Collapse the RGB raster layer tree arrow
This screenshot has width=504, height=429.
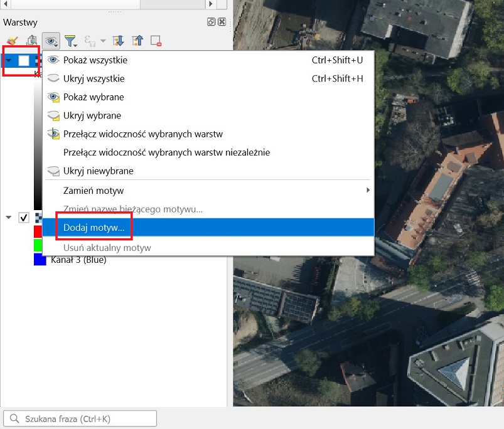pos(9,218)
